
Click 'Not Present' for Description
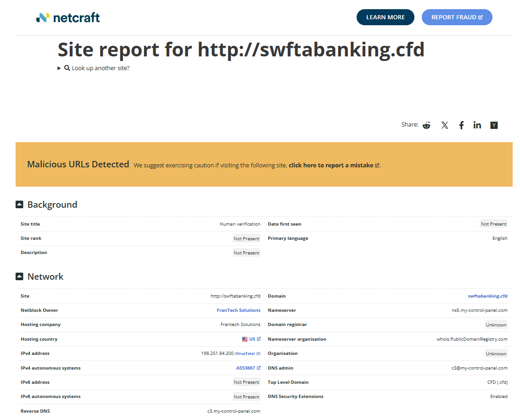(246, 253)
